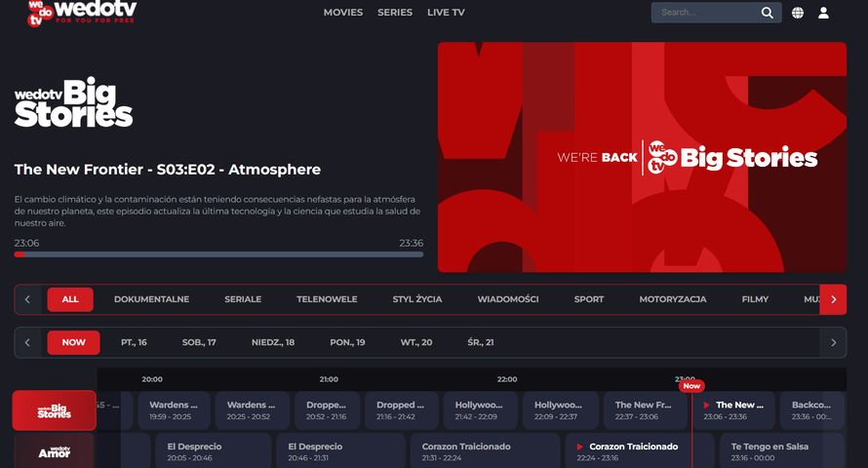
Task: Click the wedotv logo in header
Action: (x=81, y=13)
